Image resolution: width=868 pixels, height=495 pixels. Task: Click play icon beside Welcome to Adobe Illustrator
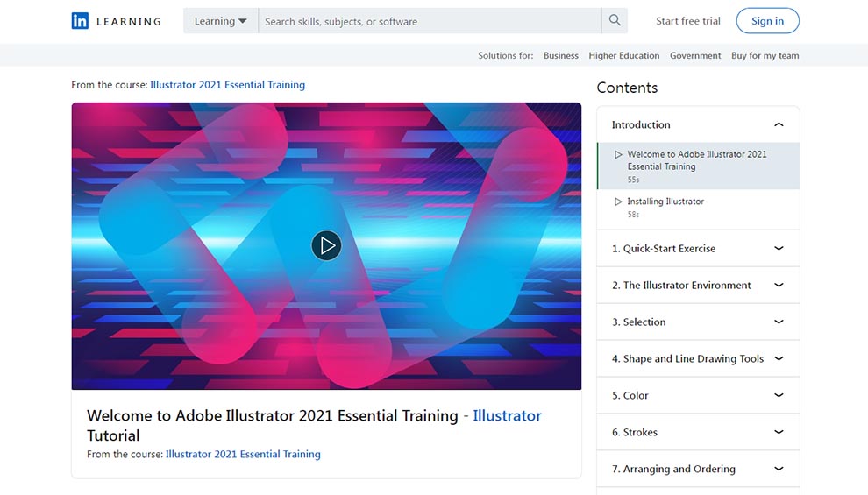618,155
